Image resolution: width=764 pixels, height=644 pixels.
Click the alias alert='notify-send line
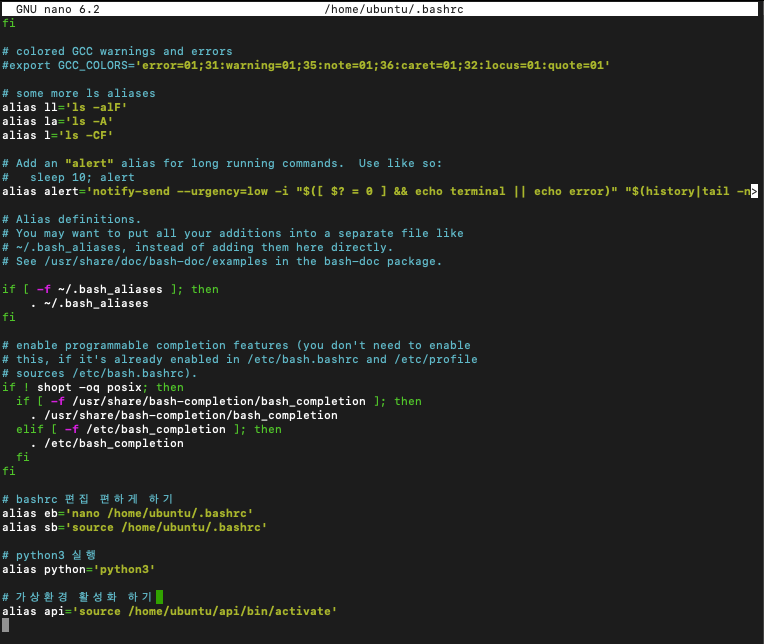(x=376, y=191)
